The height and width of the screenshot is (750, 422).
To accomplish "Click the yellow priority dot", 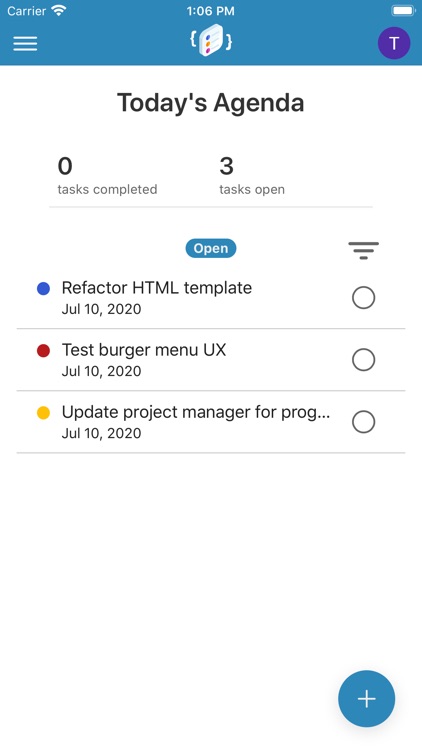I will (x=44, y=413).
